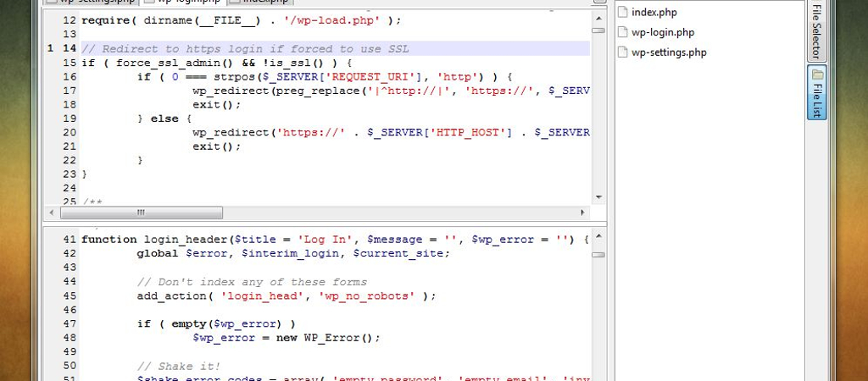Click the strpos REQUEST_URI line 16

325,76
